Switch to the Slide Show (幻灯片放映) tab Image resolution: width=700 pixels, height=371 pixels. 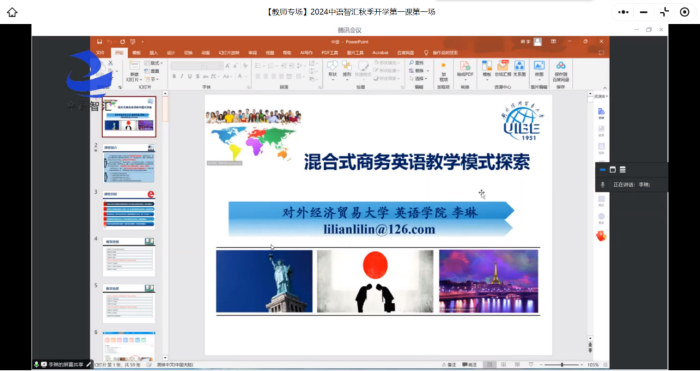click(x=228, y=53)
